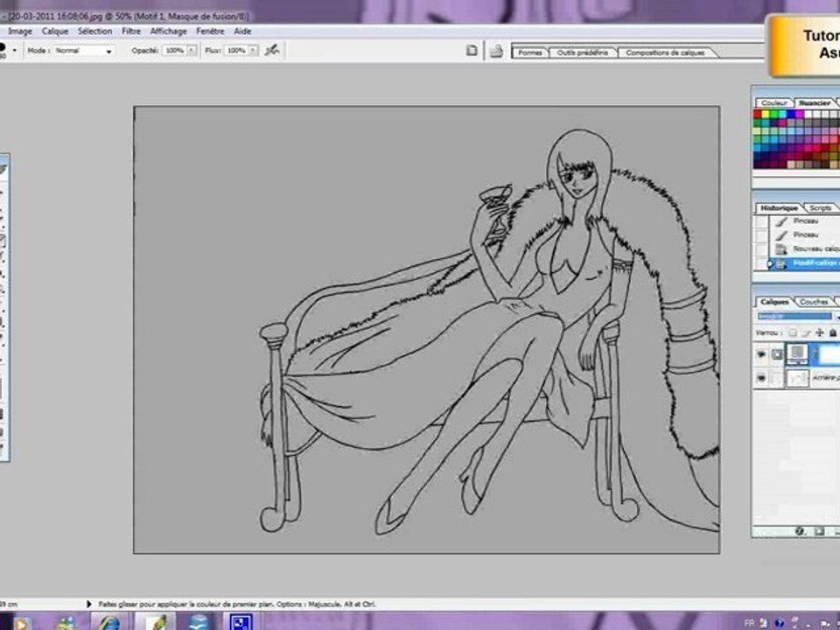The height and width of the screenshot is (630, 840).
Task: Click the FR language indicator in tray
Action: [x=749, y=623]
